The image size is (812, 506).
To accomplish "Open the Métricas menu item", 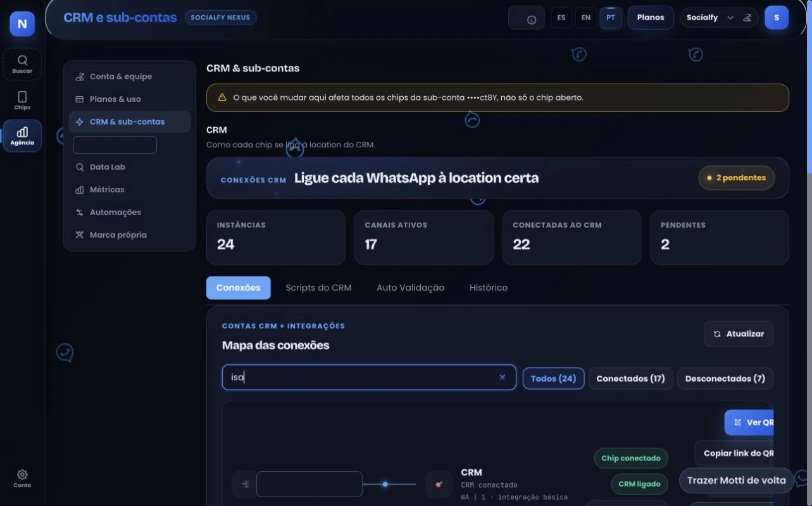I will [x=130, y=190].
